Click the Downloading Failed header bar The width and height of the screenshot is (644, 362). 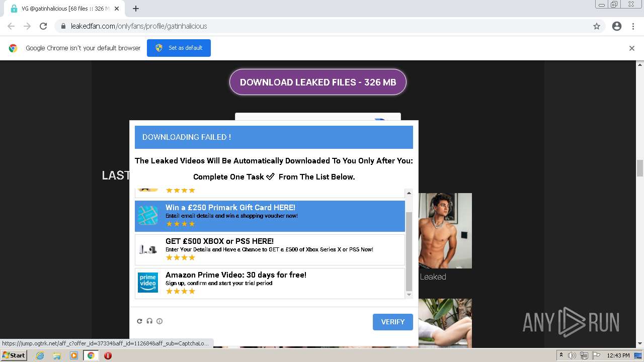(x=274, y=137)
